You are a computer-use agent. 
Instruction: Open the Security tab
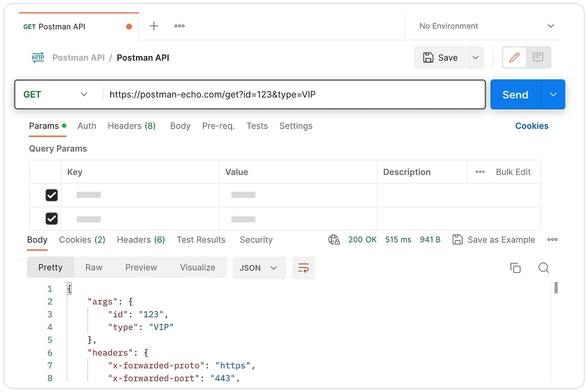point(256,239)
